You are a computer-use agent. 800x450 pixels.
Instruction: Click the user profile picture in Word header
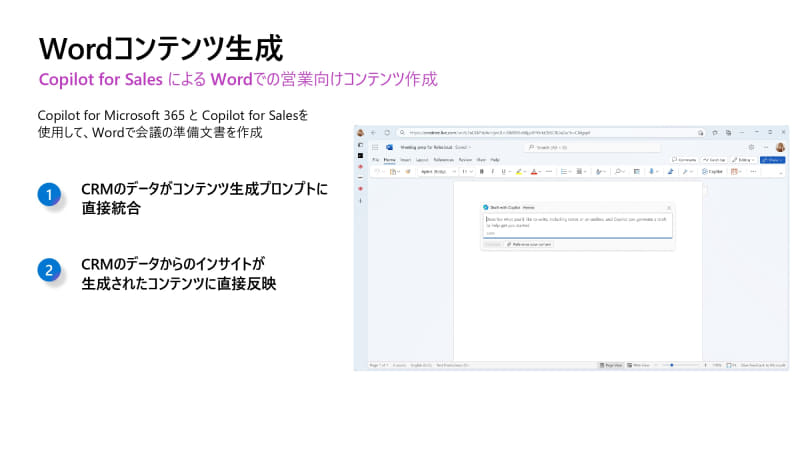pyautogui.click(x=780, y=147)
